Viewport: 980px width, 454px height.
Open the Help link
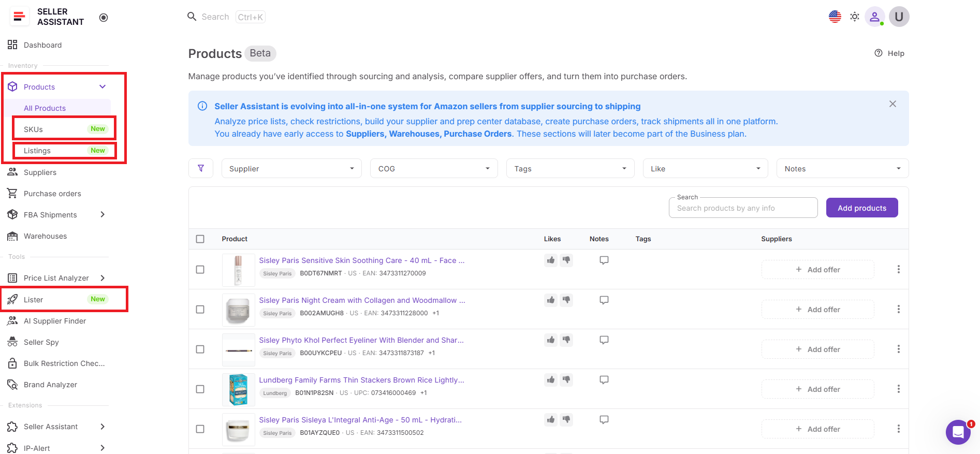click(889, 53)
